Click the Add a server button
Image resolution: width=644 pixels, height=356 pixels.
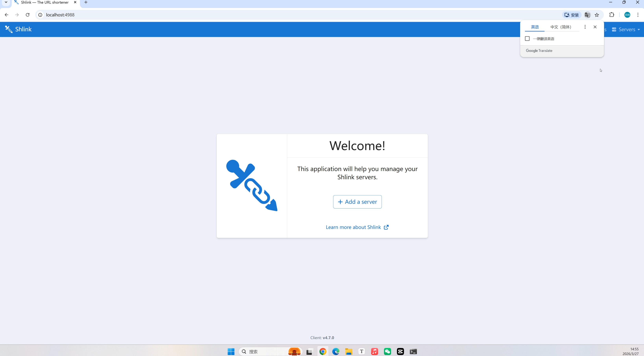pyautogui.click(x=357, y=202)
